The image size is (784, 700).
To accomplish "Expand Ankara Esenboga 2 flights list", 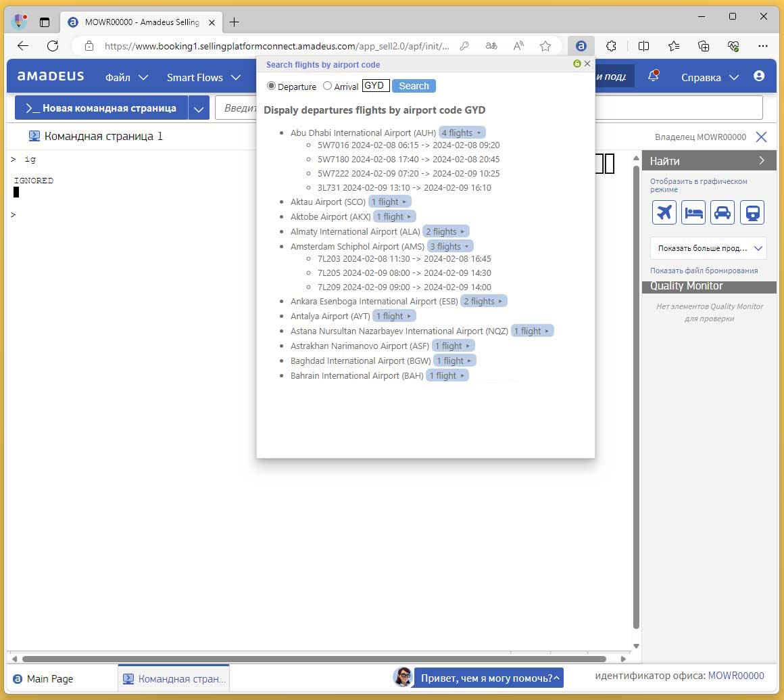I will pyautogui.click(x=483, y=301).
